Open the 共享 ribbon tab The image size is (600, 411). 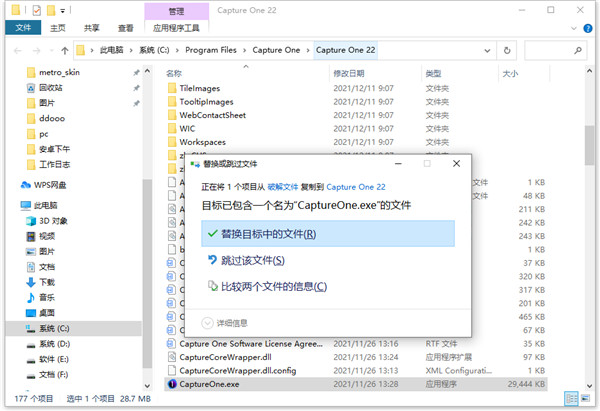tap(91, 28)
